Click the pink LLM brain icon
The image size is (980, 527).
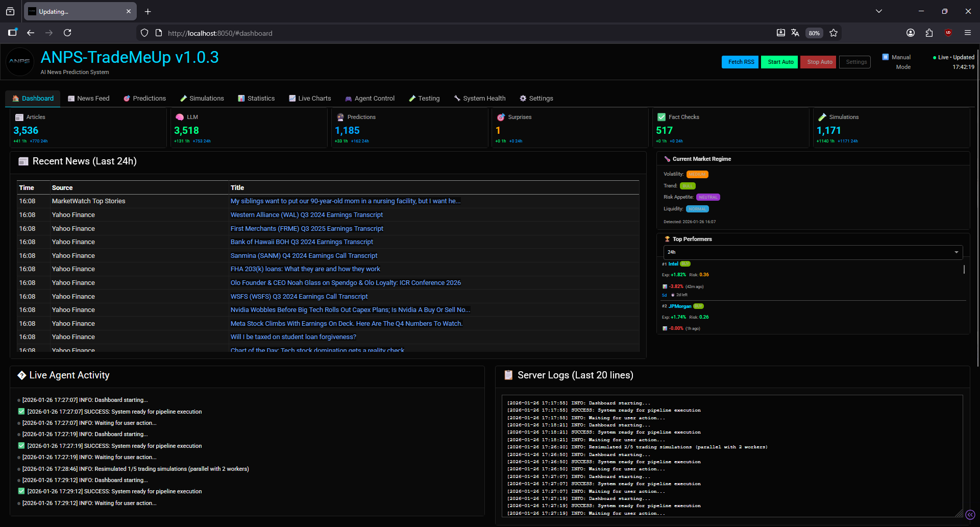(x=179, y=117)
